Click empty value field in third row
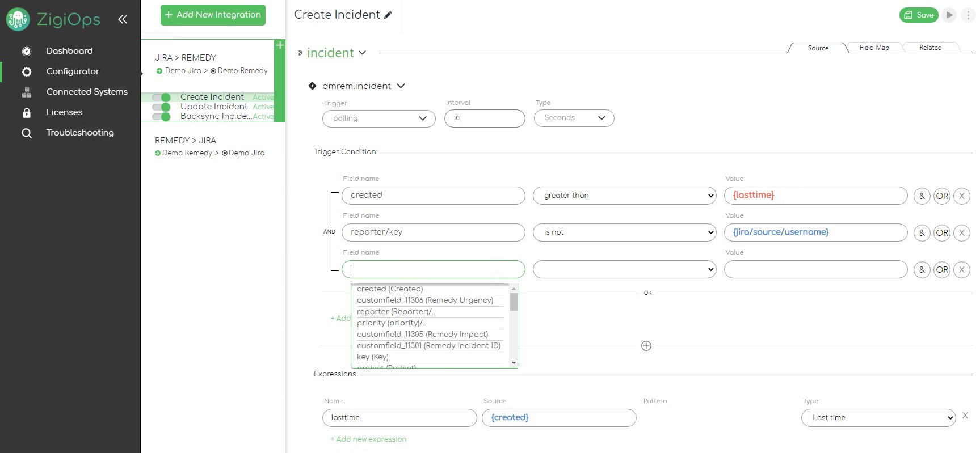Viewport: 980px width, 453px height. pyautogui.click(x=816, y=269)
